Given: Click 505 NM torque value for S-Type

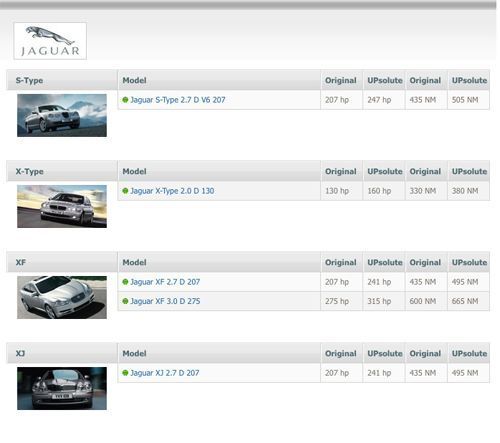Looking at the screenshot, I should pyautogui.click(x=465, y=100).
